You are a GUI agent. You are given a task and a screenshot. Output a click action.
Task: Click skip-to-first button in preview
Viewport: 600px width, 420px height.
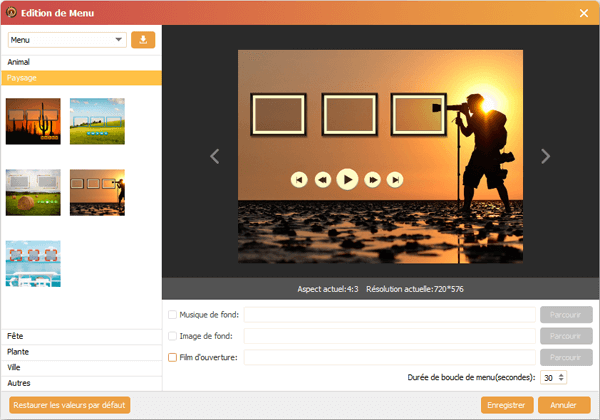point(299,179)
